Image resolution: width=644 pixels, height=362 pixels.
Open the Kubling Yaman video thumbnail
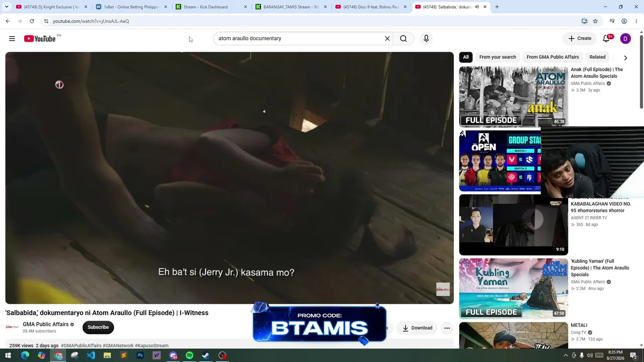513,289
